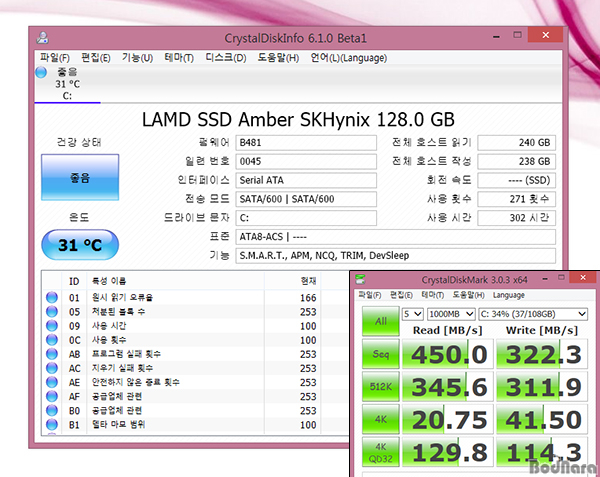Open the 도움말(H) menu in CrystalDiskMark

coord(468,295)
